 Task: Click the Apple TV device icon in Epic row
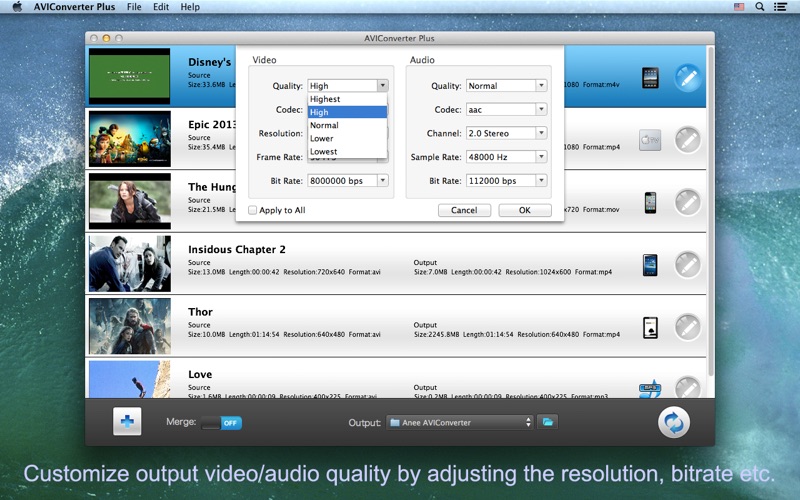(x=650, y=140)
